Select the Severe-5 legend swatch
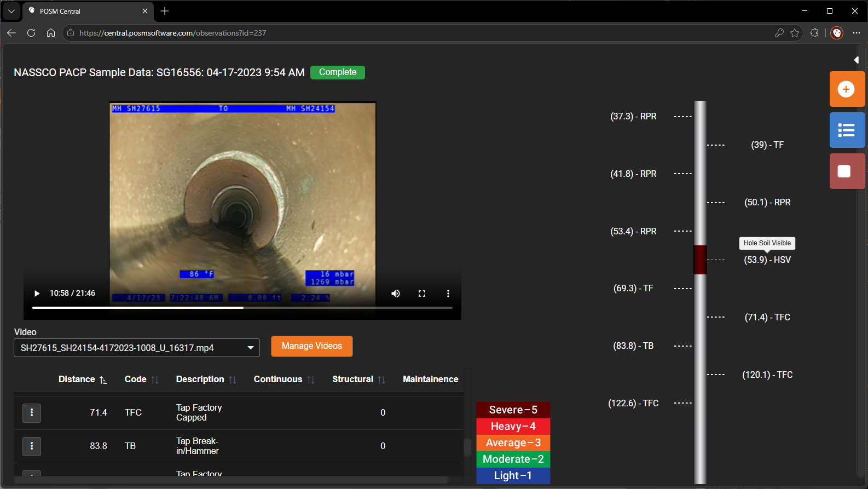Image resolution: width=868 pixels, height=489 pixels. (x=513, y=410)
